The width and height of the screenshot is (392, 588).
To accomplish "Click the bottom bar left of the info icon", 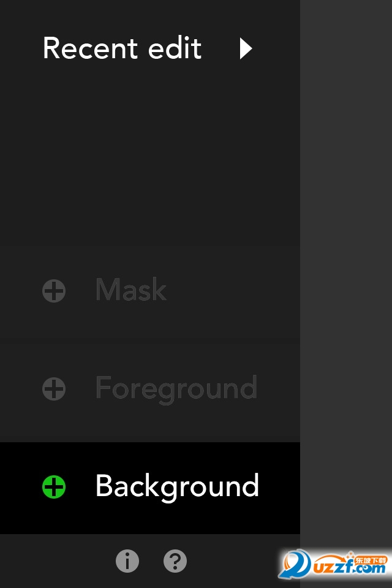I will click(56, 561).
